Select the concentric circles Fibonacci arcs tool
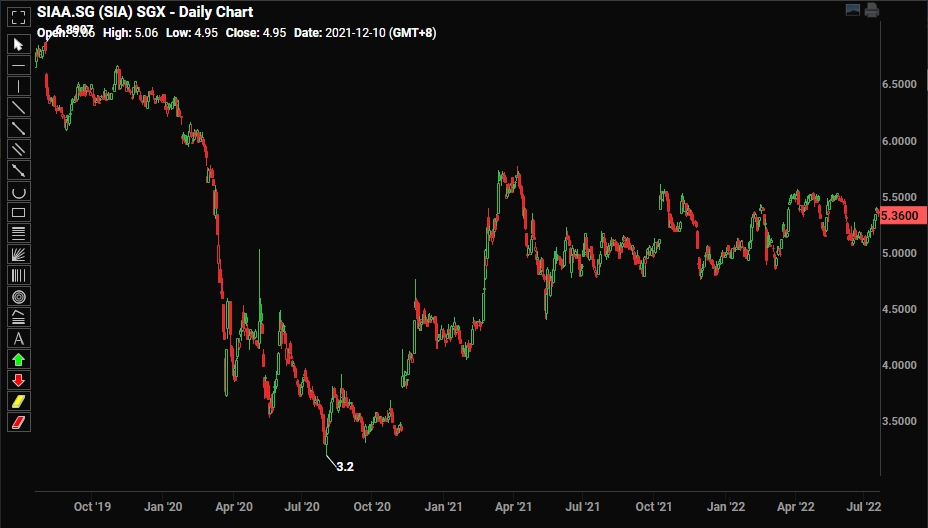928x528 pixels. pyautogui.click(x=18, y=297)
